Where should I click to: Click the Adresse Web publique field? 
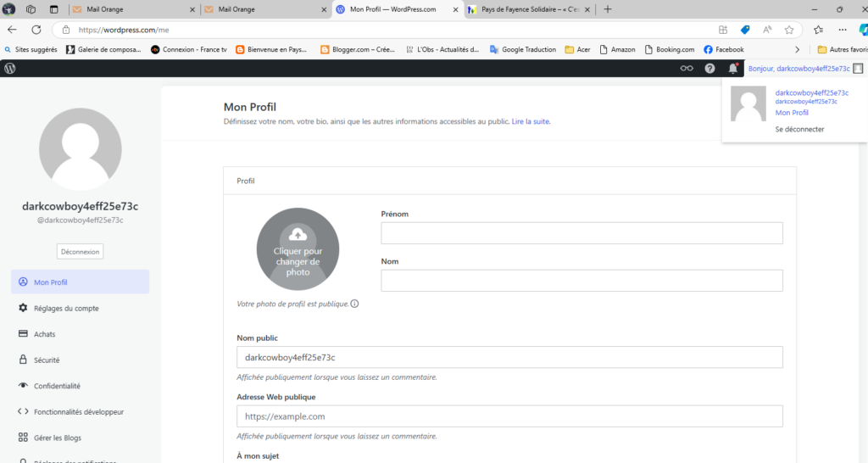pos(509,416)
